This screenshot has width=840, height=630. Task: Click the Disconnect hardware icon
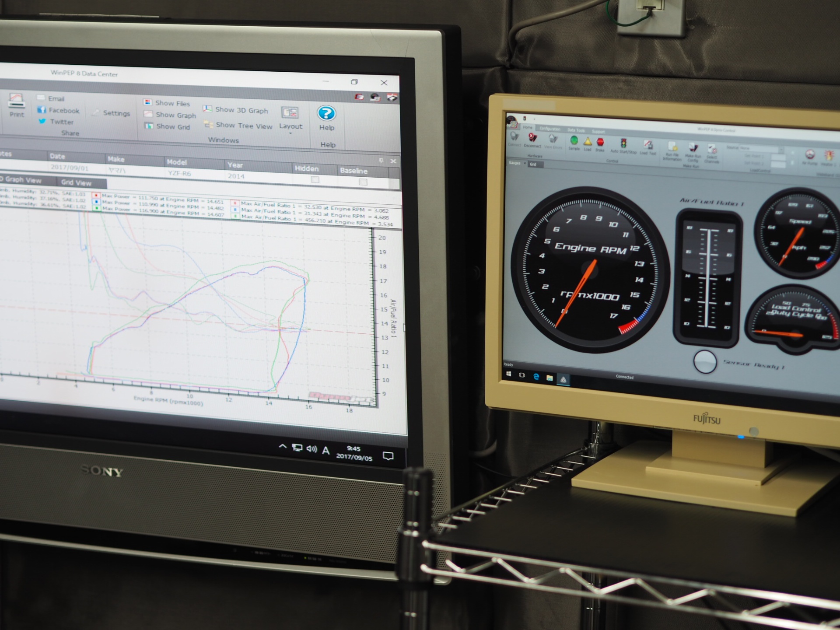pos(532,140)
